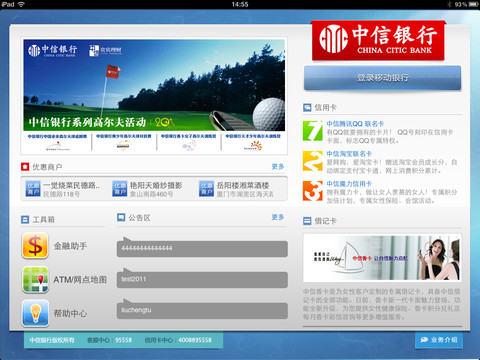Select the green number 1 card icon
Viewport: 480px width, 360px height.
[312, 131]
